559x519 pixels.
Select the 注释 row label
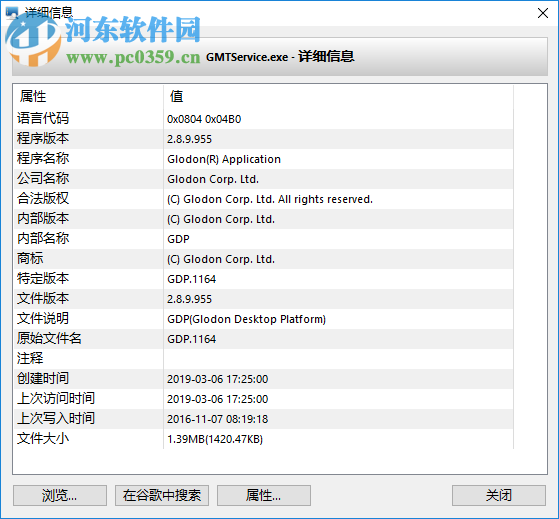point(30,358)
